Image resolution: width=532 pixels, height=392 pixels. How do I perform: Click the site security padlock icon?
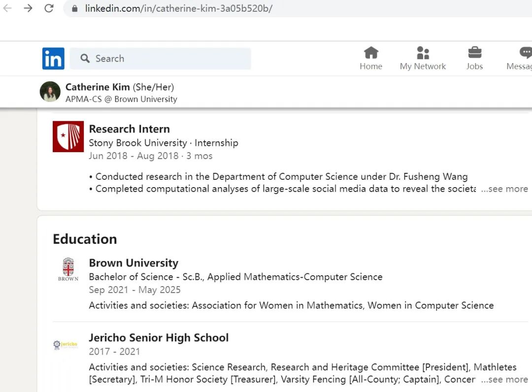point(75,8)
